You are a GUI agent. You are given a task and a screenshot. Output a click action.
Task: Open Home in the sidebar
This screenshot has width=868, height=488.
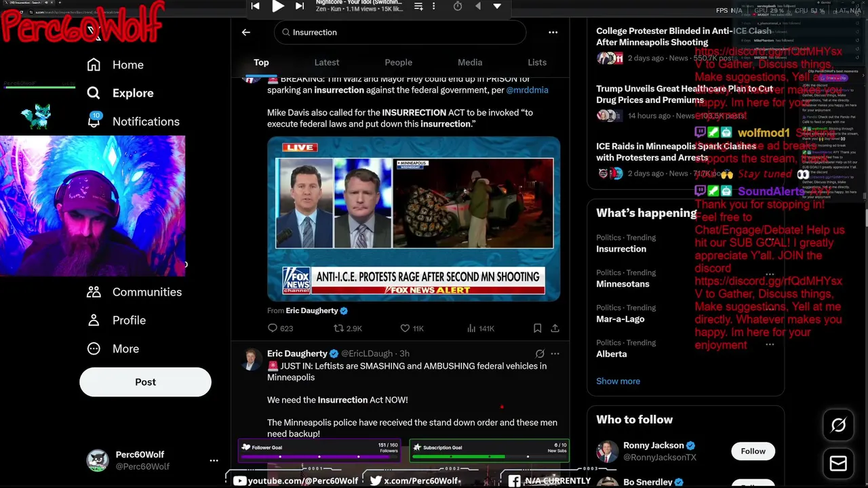click(115, 64)
